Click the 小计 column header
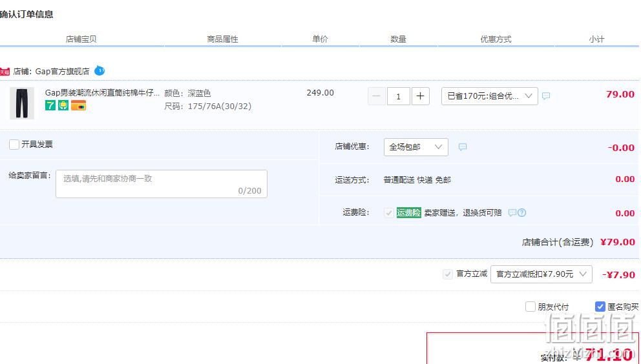Image resolution: width=641 pixels, height=364 pixels. (x=596, y=39)
